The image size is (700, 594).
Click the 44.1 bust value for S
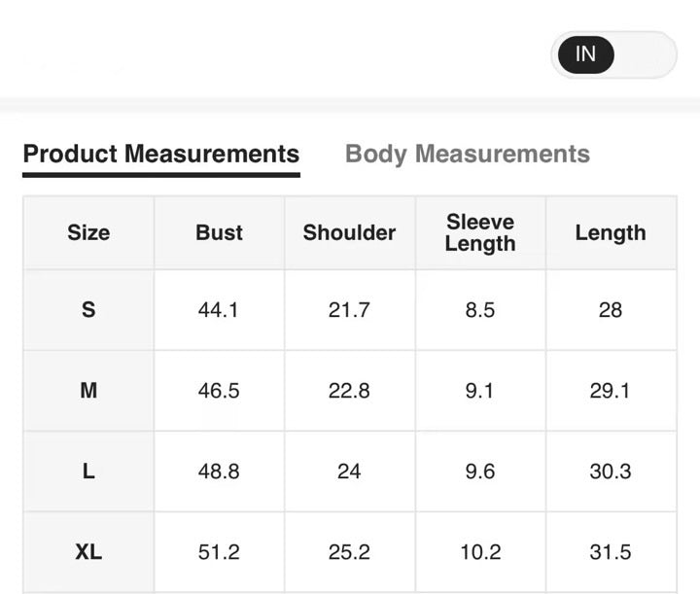(x=219, y=310)
